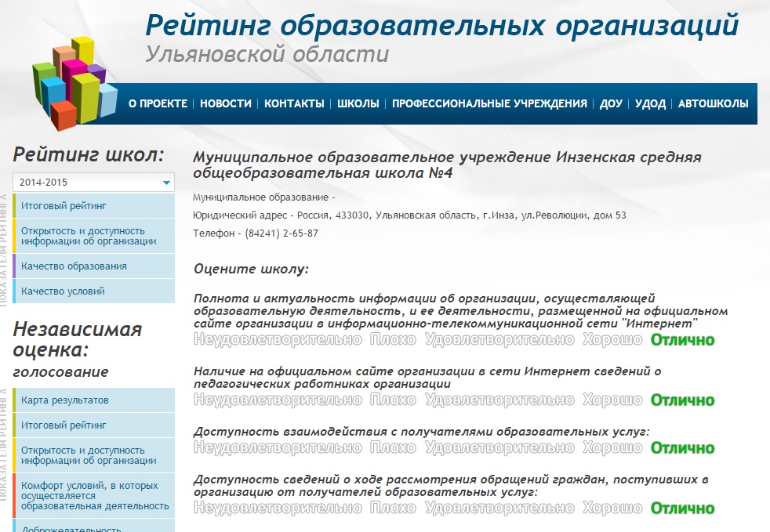Screen dimensions: 770x532
Task: Open the АВТОШКОЛЫ menu item
Action: [x=713, y=103]
